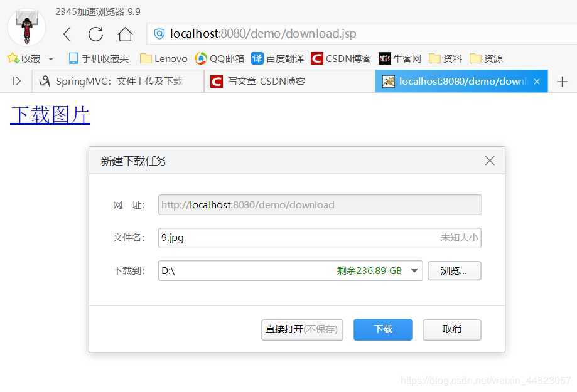Select the localhost:8080/demo/downl tab

[x=461, y=82]
